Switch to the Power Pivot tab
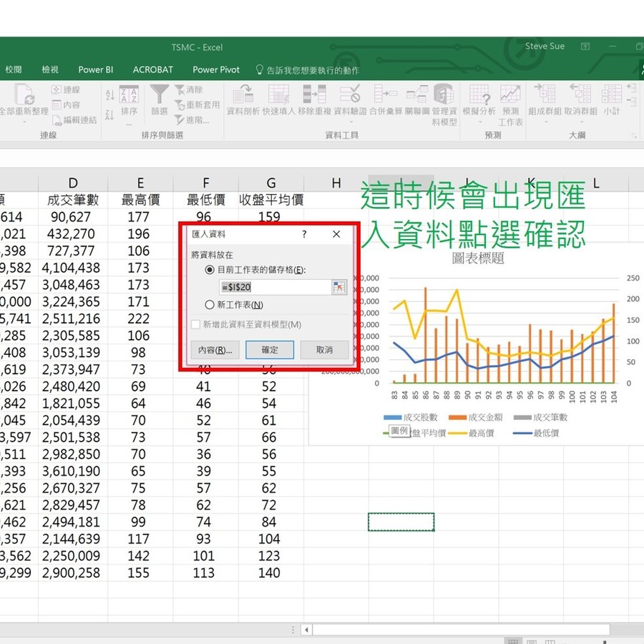The image size is (644, 644). [216, 69]
